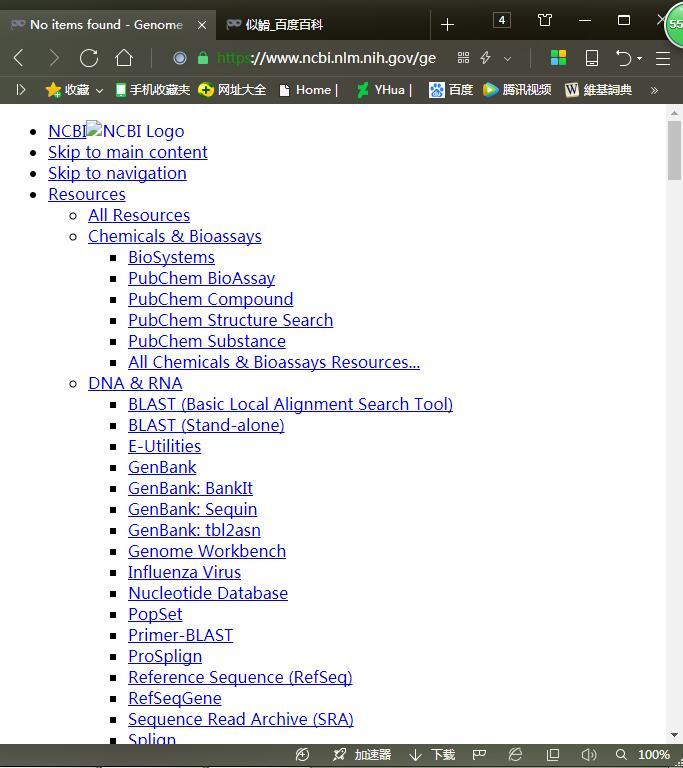683x768 pixels.
Task: Open the skin shirt icon in title bar
Action: pos(545,20)
